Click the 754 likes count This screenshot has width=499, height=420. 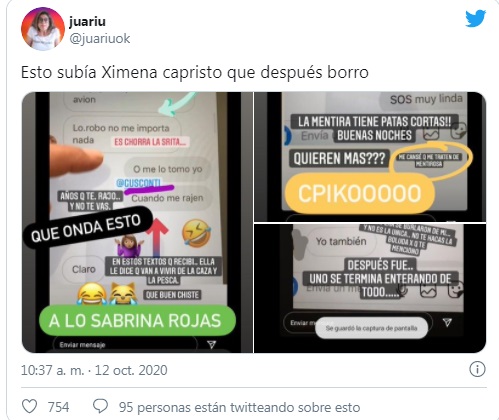[x=58, y=407]
